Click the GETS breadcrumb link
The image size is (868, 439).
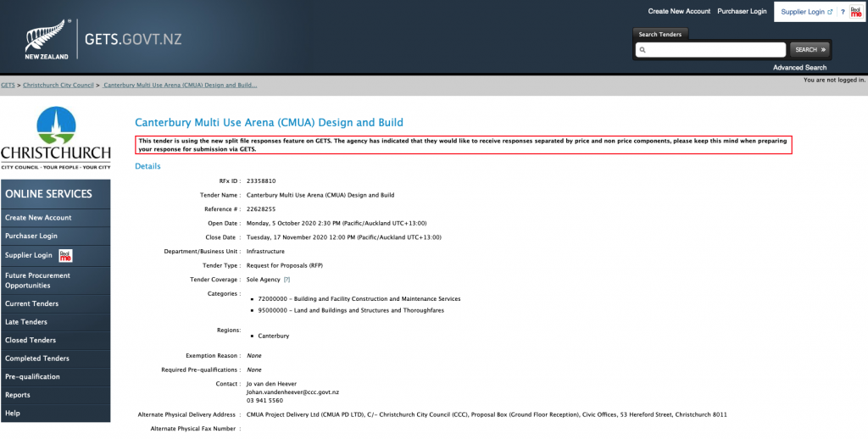coord(8,86)
